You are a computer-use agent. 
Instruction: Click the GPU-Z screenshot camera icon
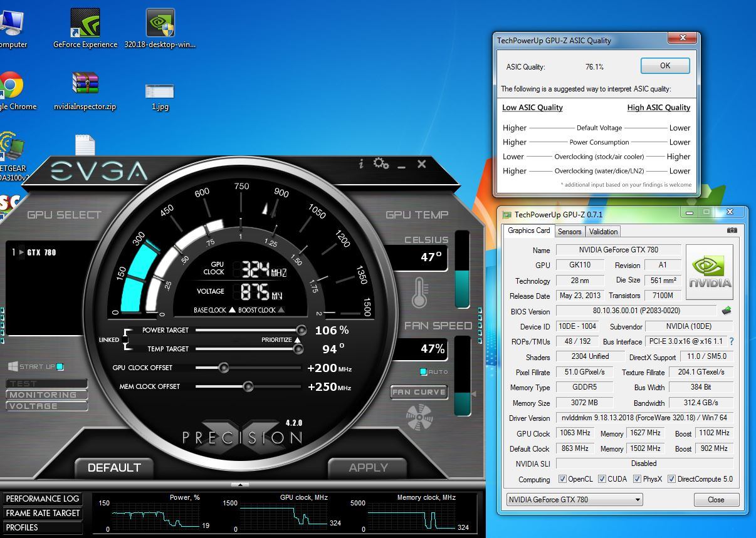tap(732, 230)
